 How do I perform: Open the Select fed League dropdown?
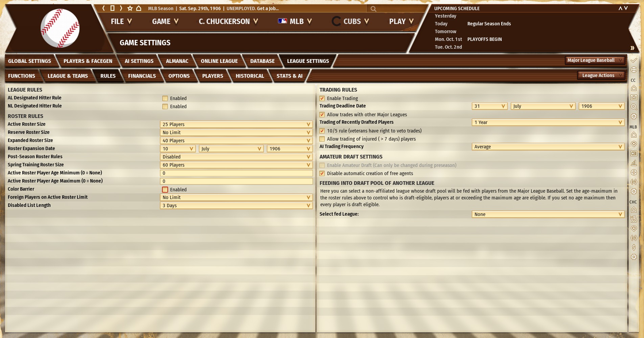(x=548, y=214)
